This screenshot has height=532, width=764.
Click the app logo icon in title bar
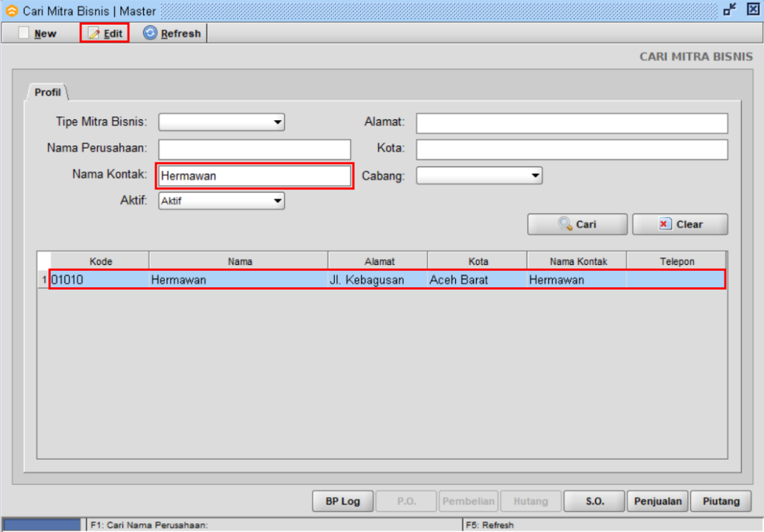(x=11, y=11)
